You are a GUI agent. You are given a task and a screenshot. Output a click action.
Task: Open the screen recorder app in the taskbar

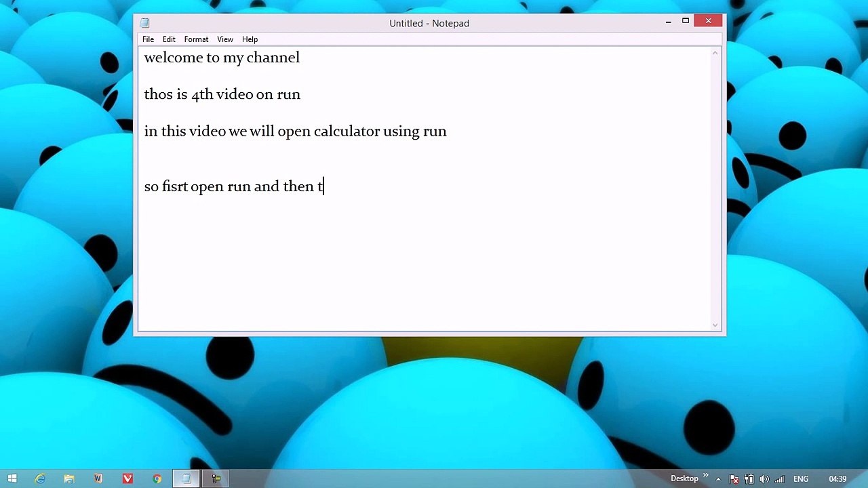(216, 479)
